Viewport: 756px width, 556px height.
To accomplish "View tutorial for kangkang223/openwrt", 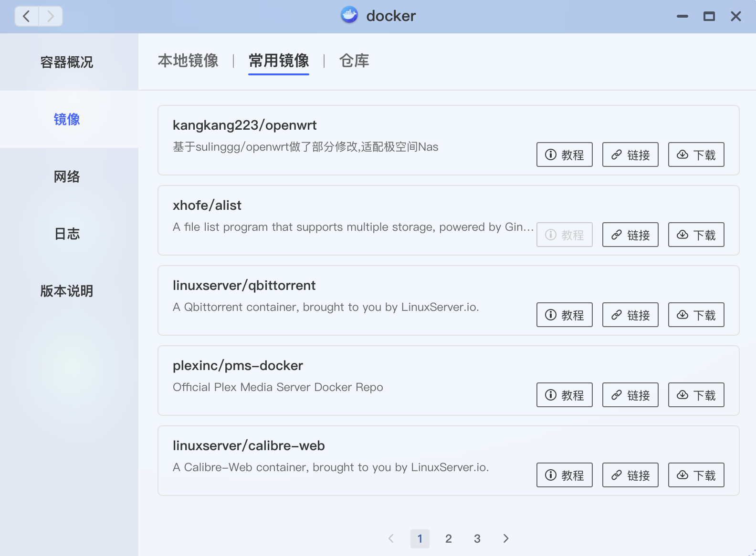I will point(564,154).
